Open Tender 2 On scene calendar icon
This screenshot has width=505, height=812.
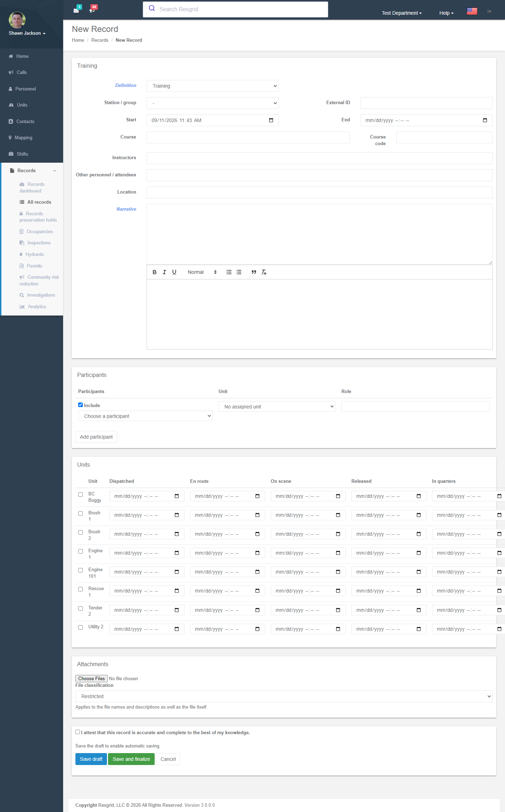pos(338,610)
